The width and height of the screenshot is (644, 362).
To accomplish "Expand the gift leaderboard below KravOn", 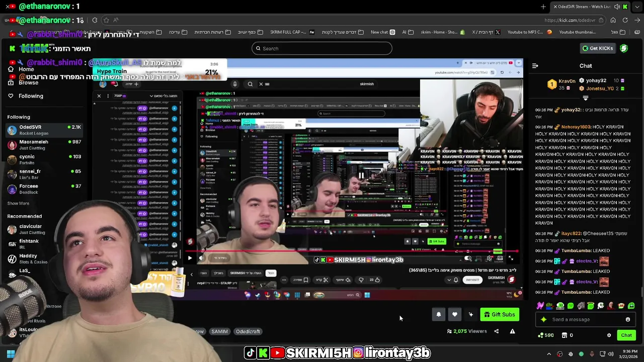I will [x=585, y=98].
